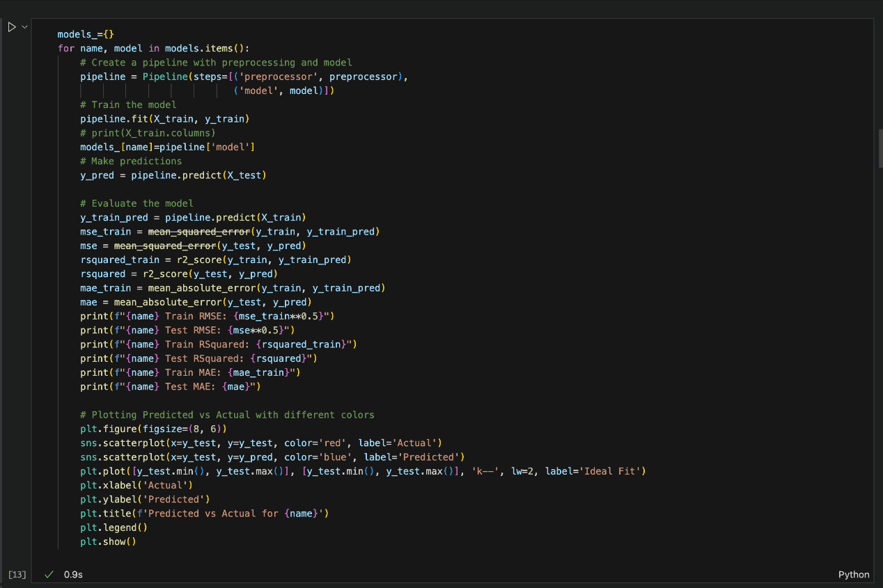
Task: Click the cell execution count [13]
Action: click(x=17, y=574)
